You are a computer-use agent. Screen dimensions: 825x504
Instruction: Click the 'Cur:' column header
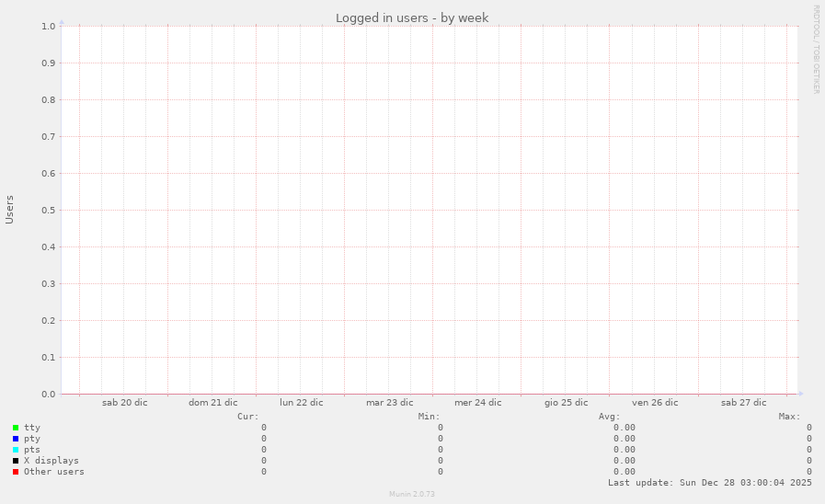point(247,417)
